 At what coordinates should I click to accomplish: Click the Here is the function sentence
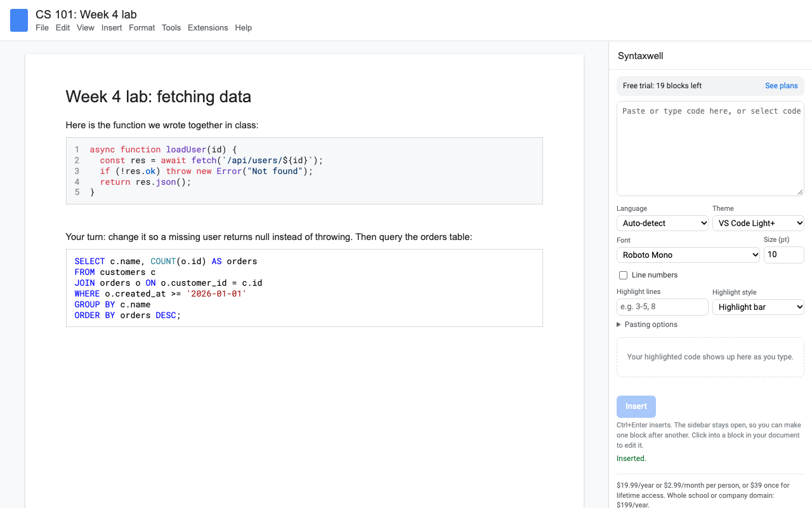pyautogui.click(x=162, y=125)
